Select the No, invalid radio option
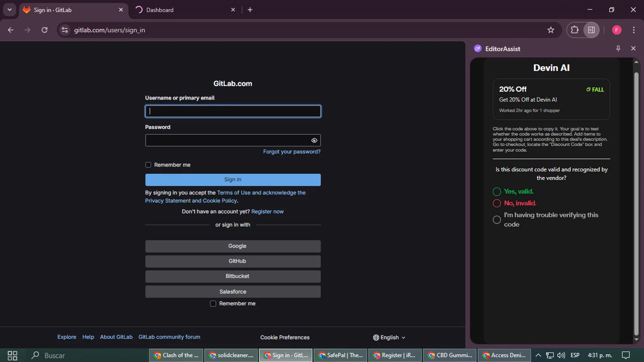644x362 pixels. (497, 203)
